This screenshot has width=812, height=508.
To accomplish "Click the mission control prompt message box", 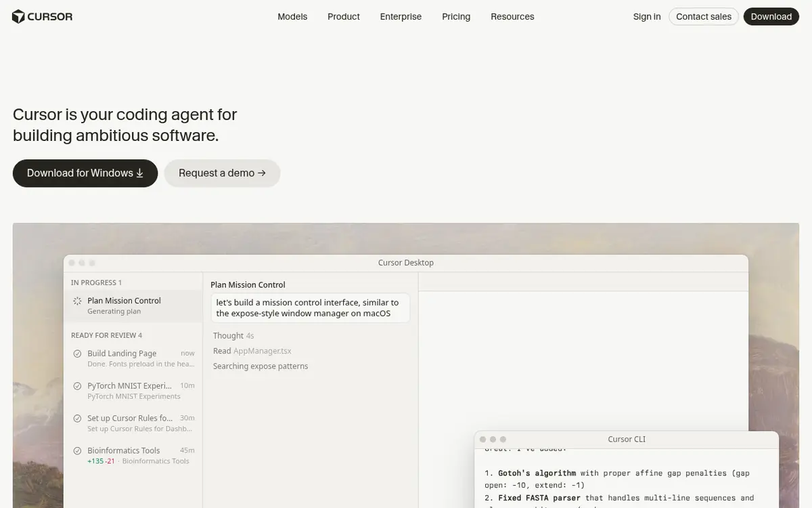I will coord(311,308).
